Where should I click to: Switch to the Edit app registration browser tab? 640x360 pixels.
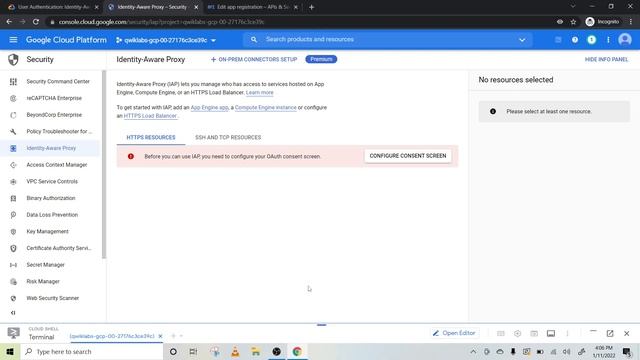point(252,7)
